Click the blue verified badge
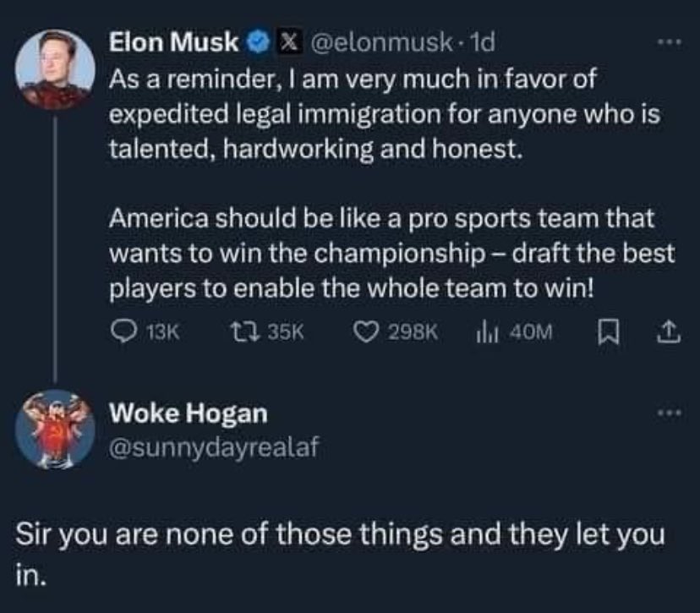Viewport: 700px width, 613px height. 256,42
